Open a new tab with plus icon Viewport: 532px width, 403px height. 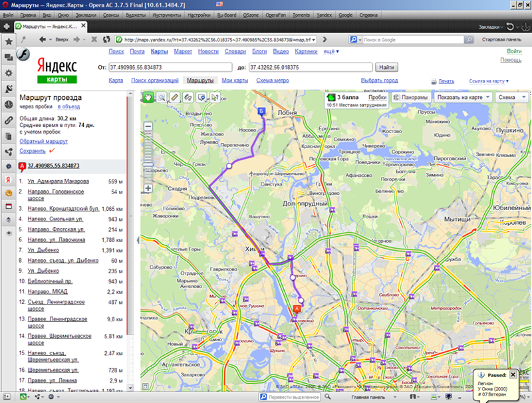point(7,27)
